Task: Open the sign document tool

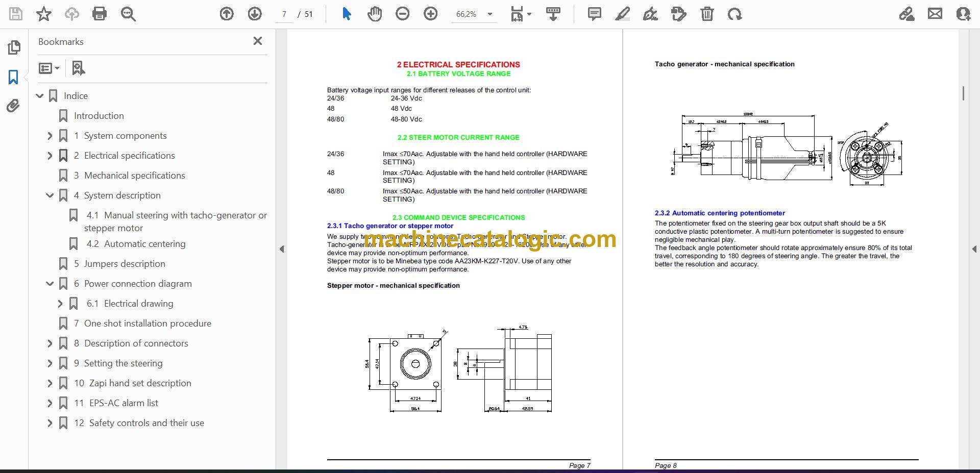Action: click(650, 14)
